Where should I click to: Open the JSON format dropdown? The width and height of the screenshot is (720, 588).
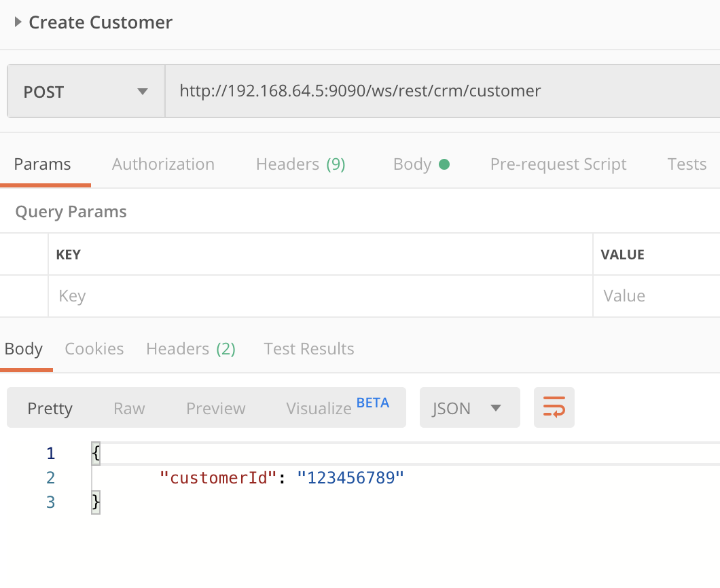pyautogui.click(x=469, y=408)
